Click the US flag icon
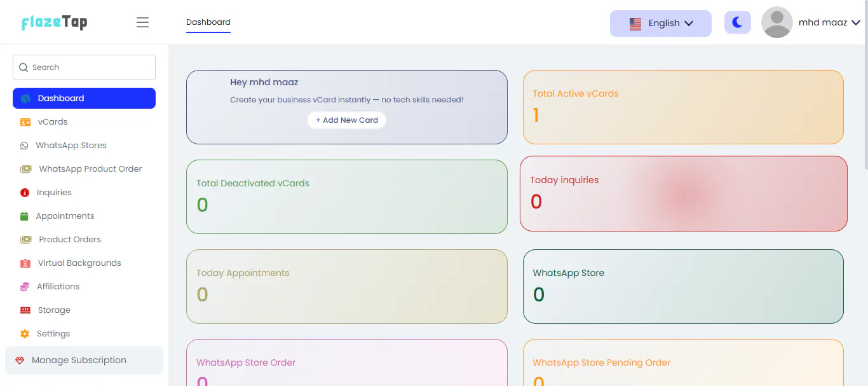 [x=635, y=24]
